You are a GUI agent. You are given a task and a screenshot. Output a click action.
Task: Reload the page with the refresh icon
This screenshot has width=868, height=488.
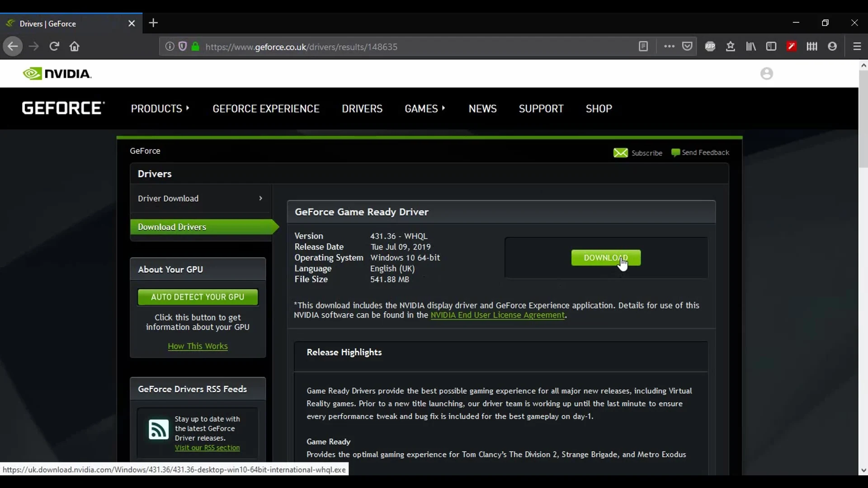tap(54, 47)
